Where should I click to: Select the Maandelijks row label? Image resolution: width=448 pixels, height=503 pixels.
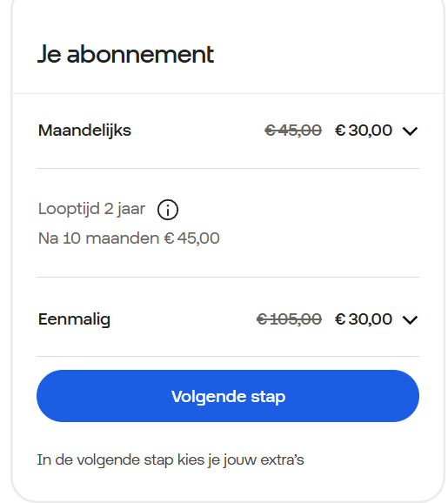(x=84, y=131)
